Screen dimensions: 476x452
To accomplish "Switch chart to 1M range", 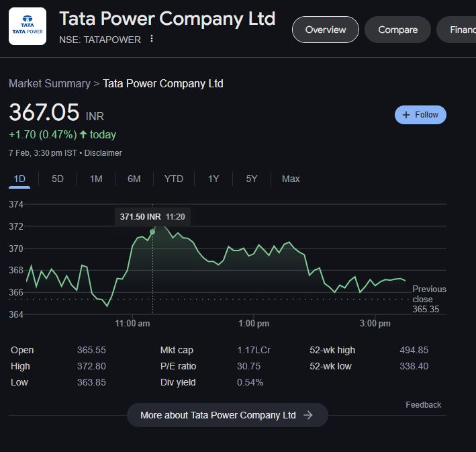I will click(x=96, y=179).
